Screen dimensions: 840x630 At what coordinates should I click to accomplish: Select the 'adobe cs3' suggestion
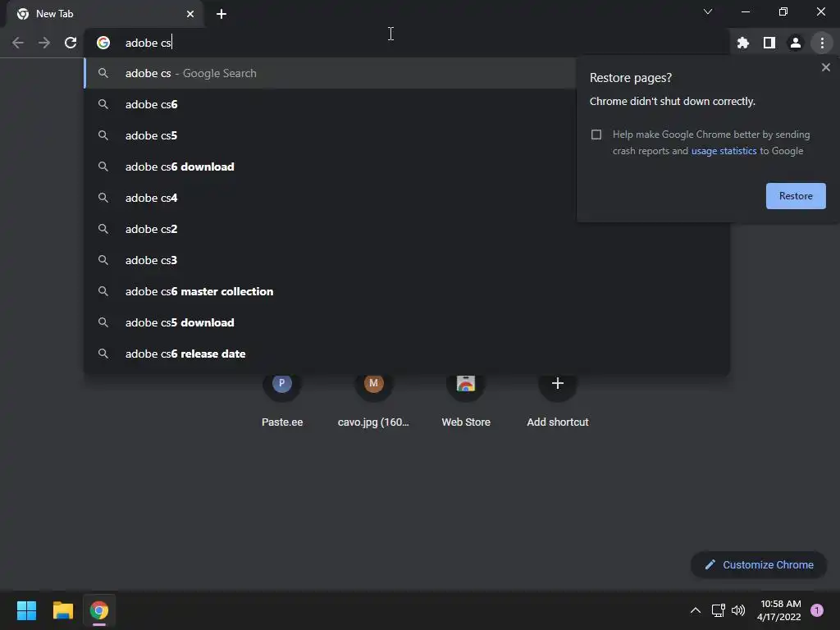tap(407, 260)
